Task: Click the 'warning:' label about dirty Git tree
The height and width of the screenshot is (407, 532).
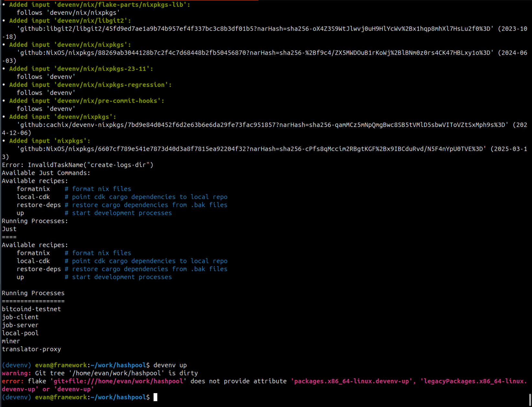Action: point(16,373)
